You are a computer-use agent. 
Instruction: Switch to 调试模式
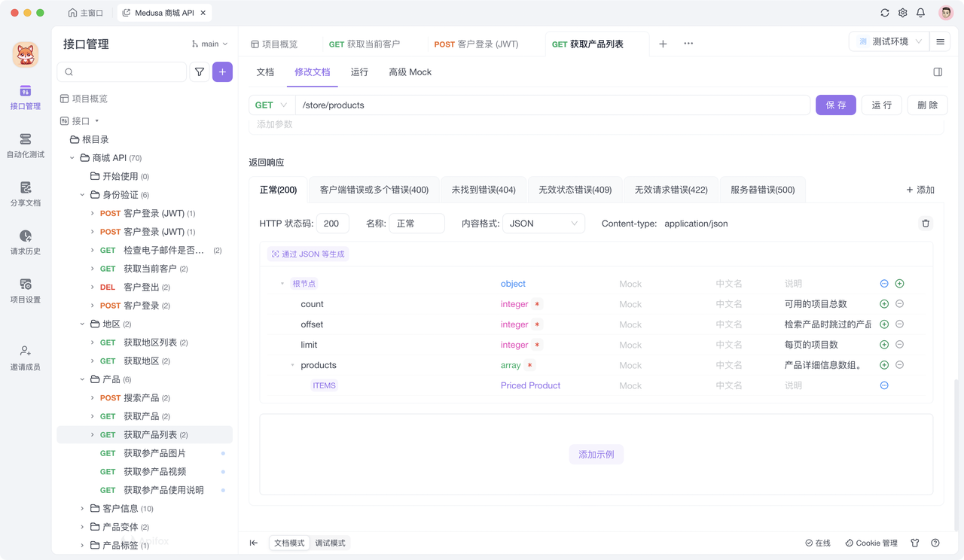point(330,543)
